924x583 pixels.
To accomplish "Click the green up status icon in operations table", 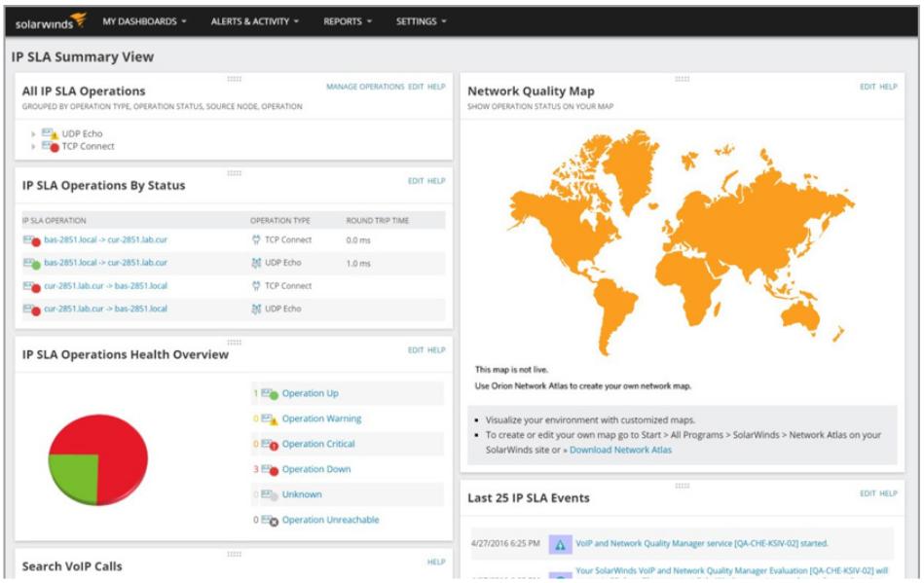I will click(x=32, y=263).
